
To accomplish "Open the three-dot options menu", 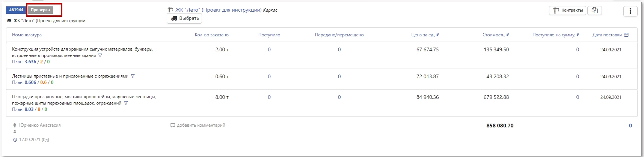I will coord(630,11).
